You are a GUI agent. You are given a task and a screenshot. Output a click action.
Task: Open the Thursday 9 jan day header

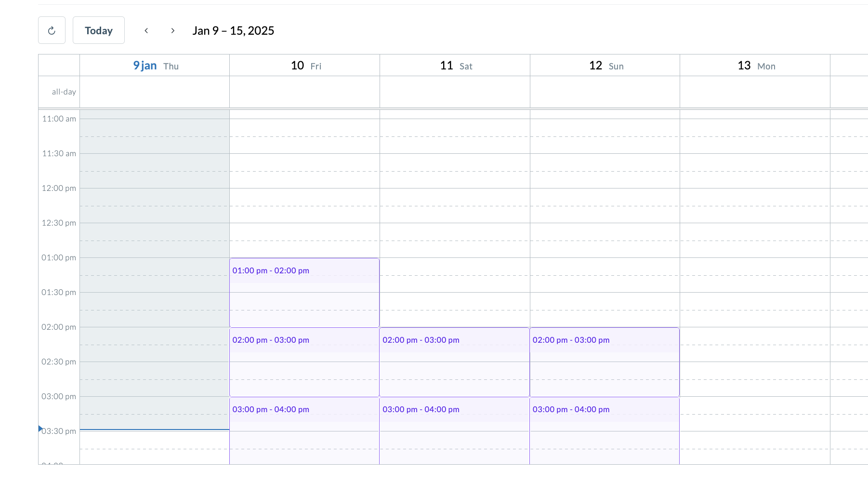pyautogui.click(x=154, y=65)
